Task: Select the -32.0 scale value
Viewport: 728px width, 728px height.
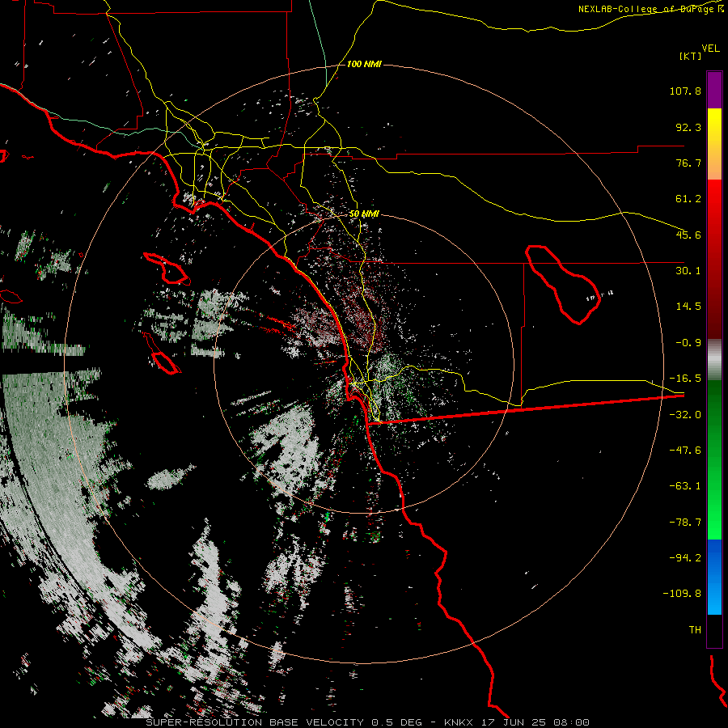Action: (685, 415)
